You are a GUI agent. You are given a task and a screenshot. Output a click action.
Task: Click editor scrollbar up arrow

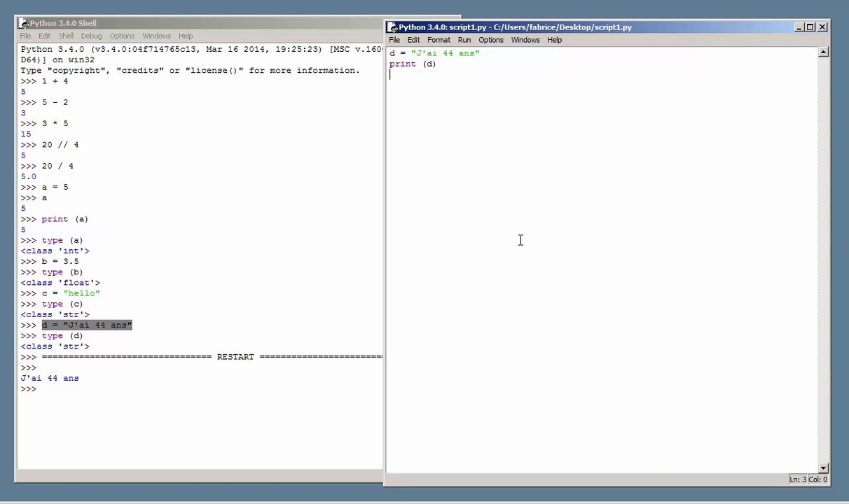click(x=824, y=52)
